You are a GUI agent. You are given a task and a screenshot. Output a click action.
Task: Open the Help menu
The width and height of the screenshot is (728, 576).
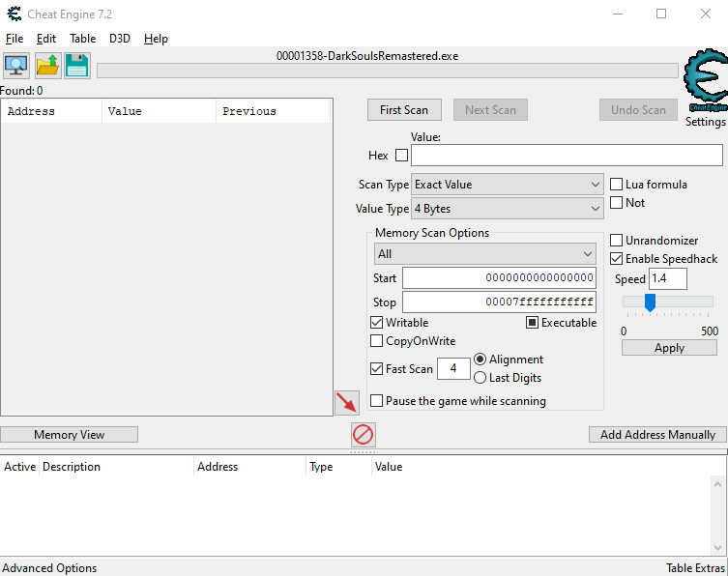coord(156,39)
